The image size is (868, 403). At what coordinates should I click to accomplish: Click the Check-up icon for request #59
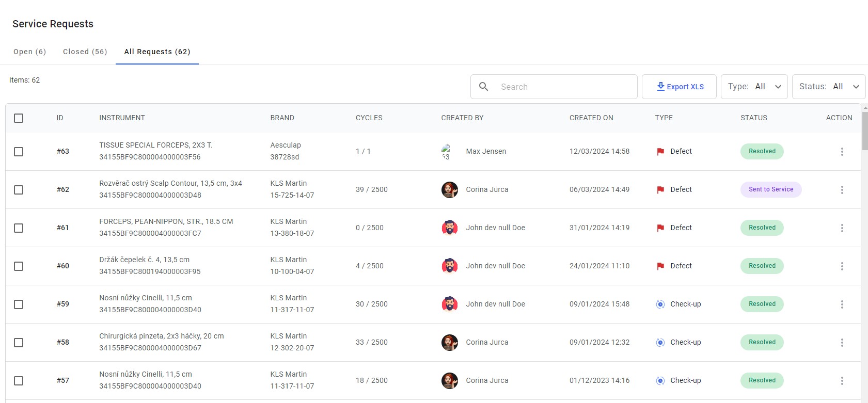(x=660, y=304)
